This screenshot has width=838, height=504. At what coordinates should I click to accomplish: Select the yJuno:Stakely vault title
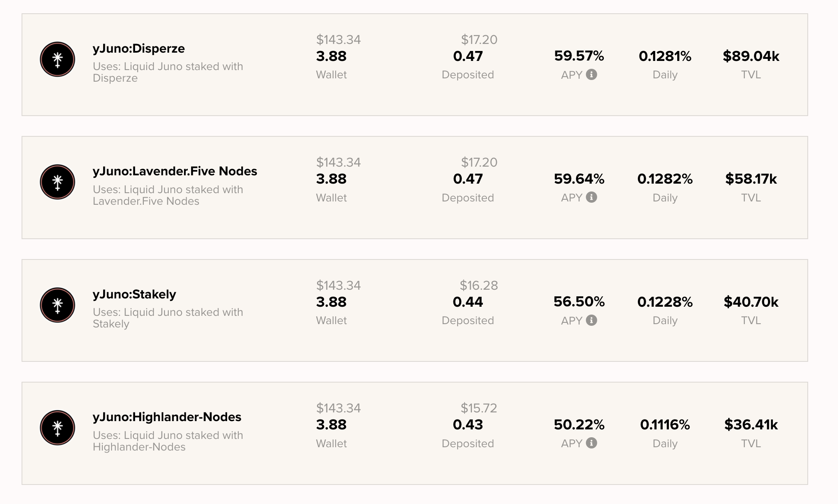(x=134, y=294)
